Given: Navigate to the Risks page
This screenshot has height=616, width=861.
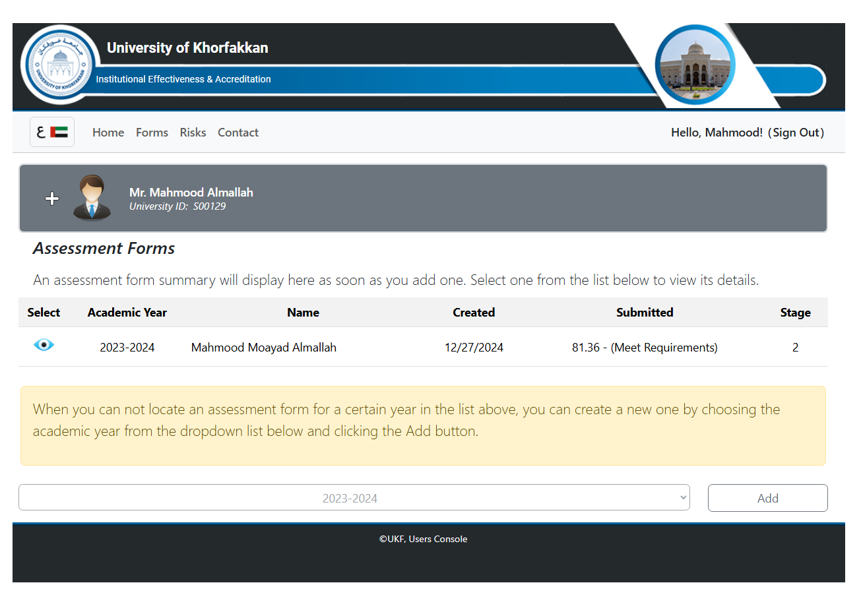Looking at the screenshot, I should 193,133.
